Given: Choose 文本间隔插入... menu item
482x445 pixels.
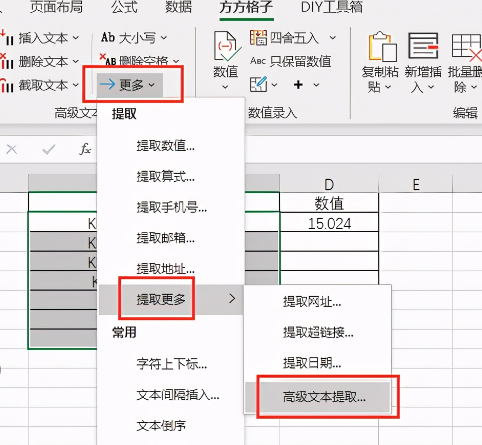Looking at the screenshot, I should coord(171,395).
